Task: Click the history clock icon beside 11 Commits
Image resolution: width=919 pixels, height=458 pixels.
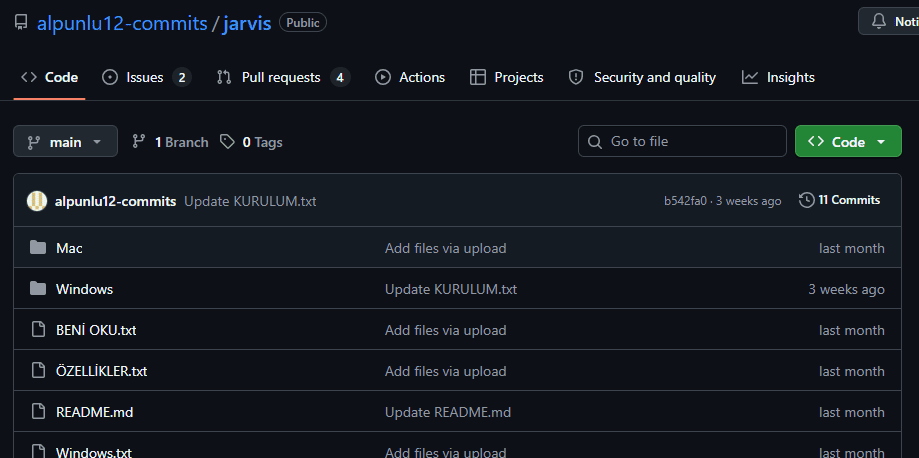Action: (x=806, y=201)
